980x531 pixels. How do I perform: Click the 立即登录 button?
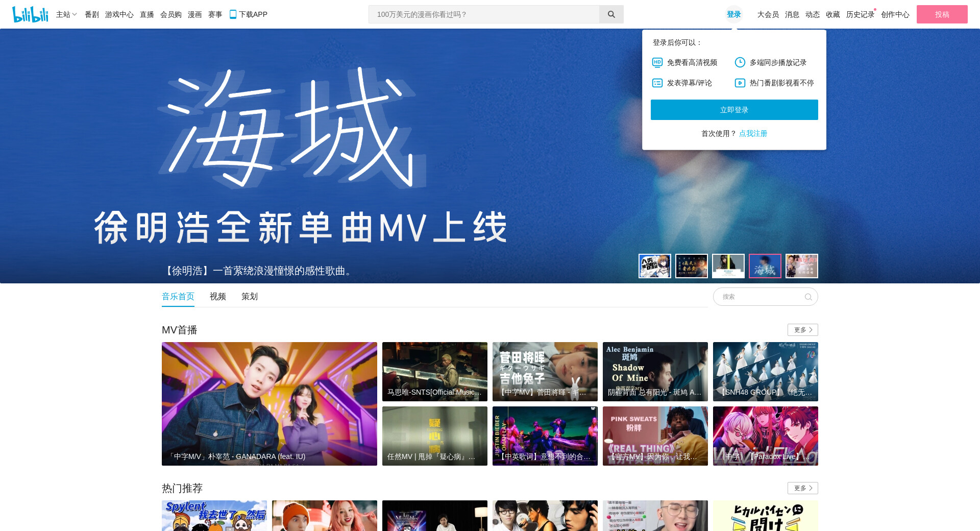[734, 110]
